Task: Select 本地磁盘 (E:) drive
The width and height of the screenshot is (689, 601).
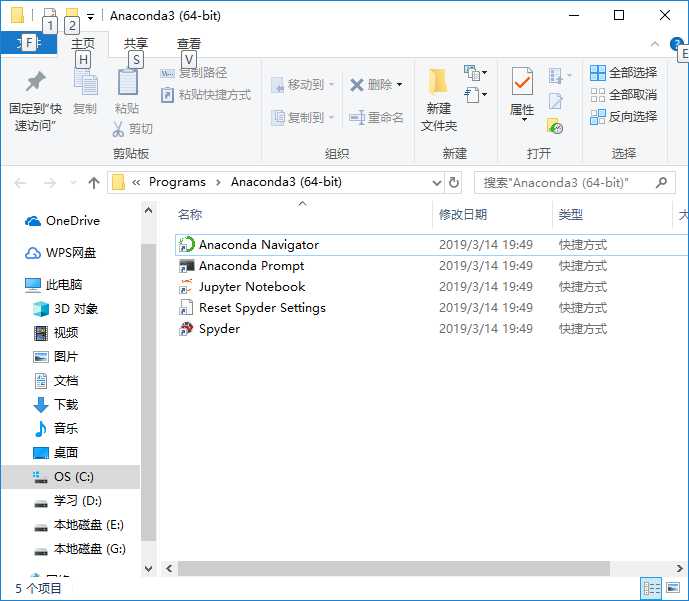Action: (79, 525)
